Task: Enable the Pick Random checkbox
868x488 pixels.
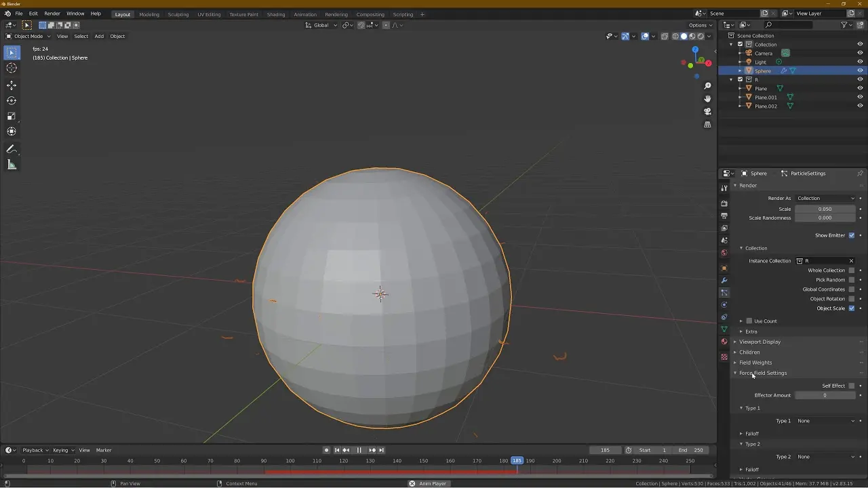Action: tap(852, 280)
